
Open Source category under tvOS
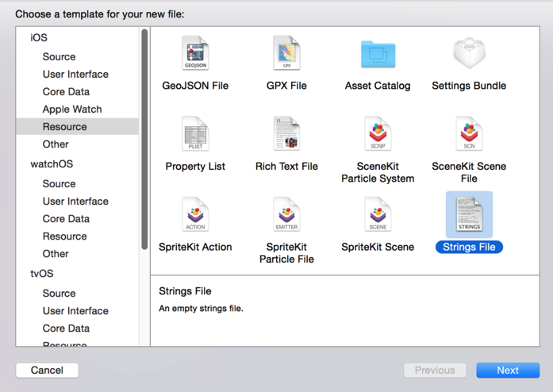click(x=59, y=293)
